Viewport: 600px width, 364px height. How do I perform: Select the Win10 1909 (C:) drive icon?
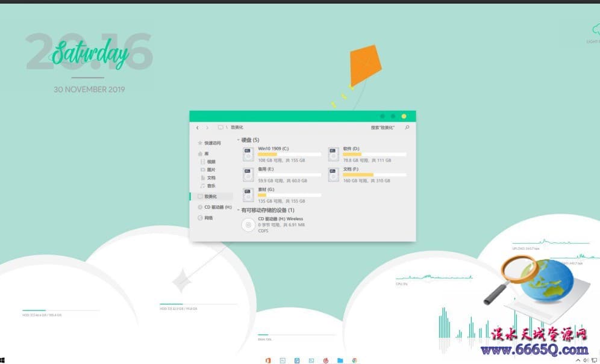(x=248, y=155)
